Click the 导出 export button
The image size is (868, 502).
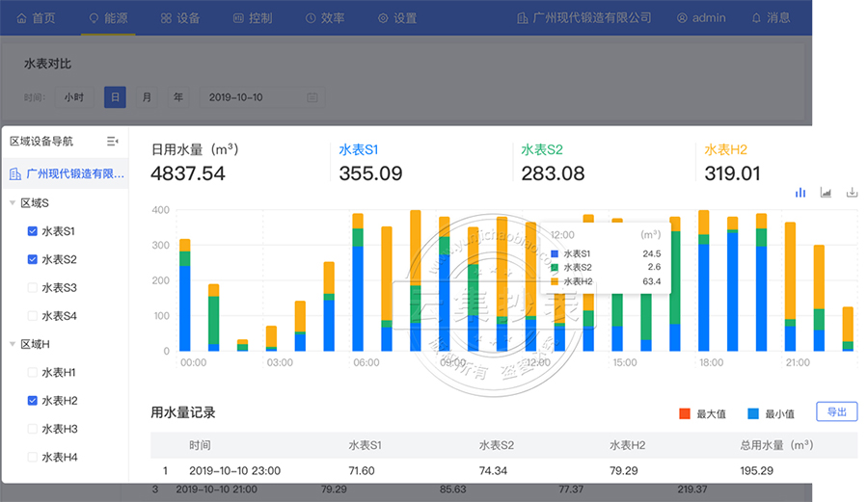(836, 411)
